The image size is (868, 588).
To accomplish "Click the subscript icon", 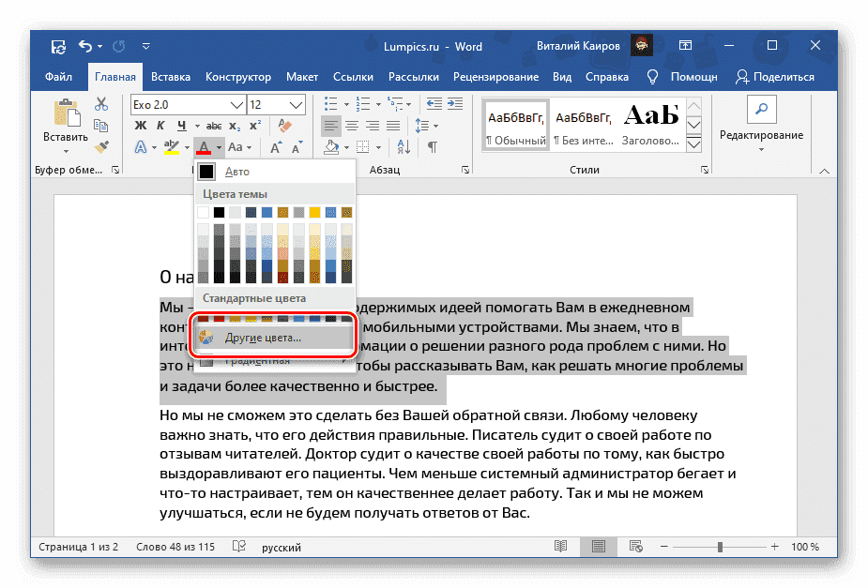I will [236, 126].
